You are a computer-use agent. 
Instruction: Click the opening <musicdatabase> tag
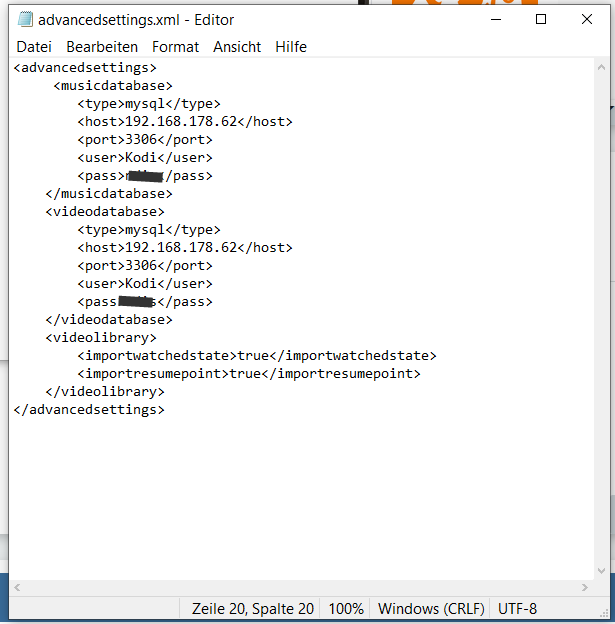click(x=113, y=86)
